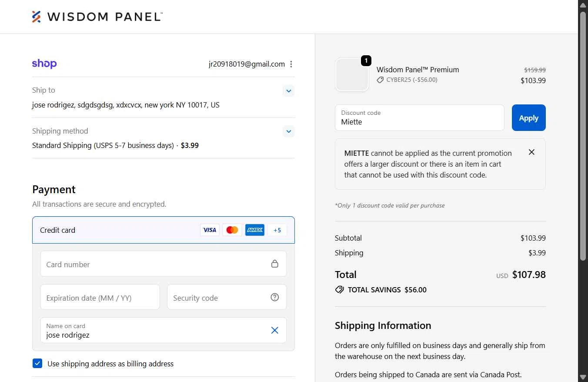Focus the Security code field
The width and height of the screenshot is (588, 382).
227,297
